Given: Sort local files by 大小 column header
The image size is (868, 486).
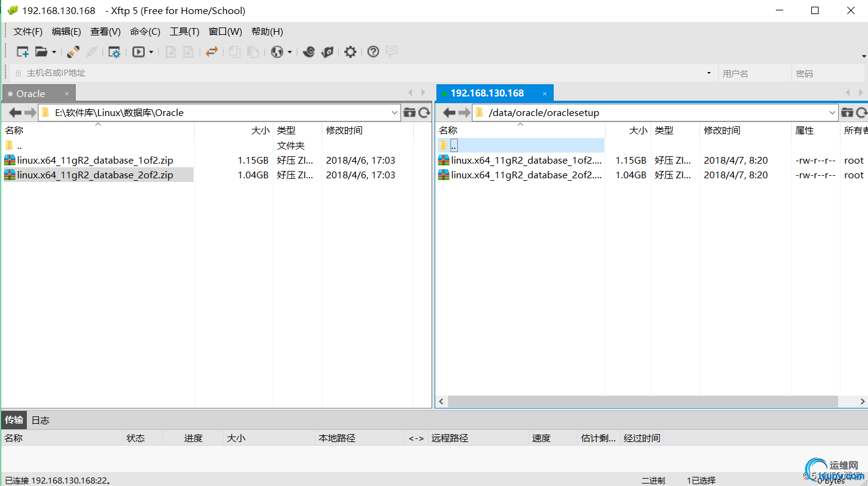Looking at the screenshot, I should click(234, 130).
